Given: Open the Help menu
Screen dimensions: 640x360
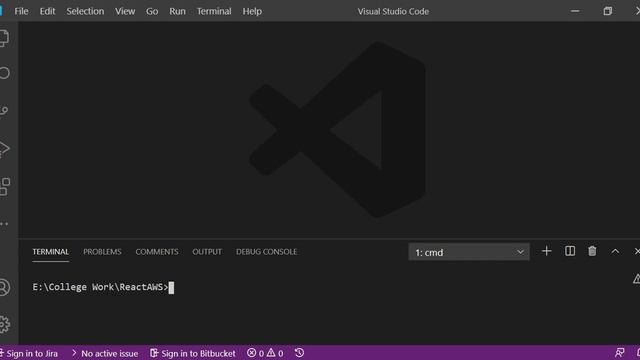Looking at the screenshot, I should [252, 11].
